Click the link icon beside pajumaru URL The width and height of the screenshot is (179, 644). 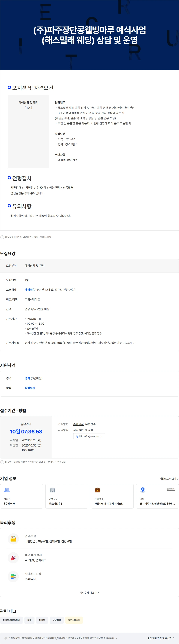pos(77,436)
